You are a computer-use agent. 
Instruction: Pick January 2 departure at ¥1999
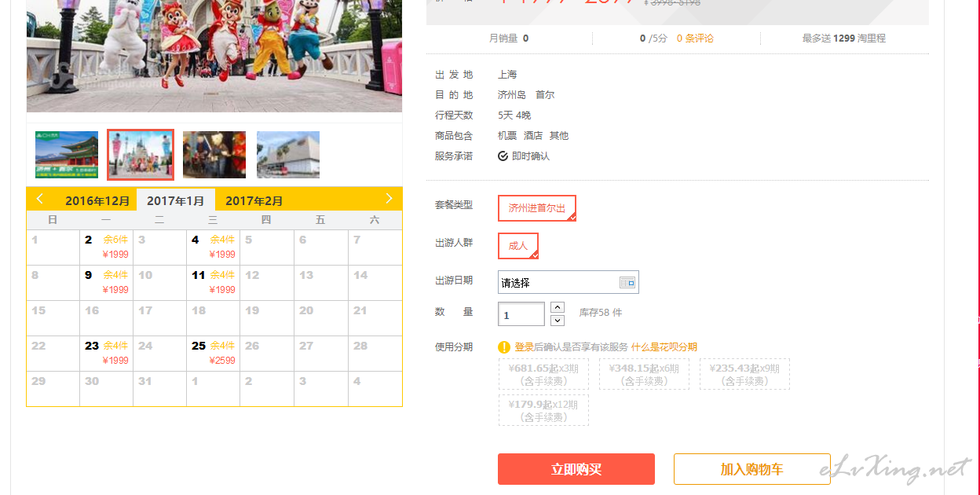click(x=106, y=247)
